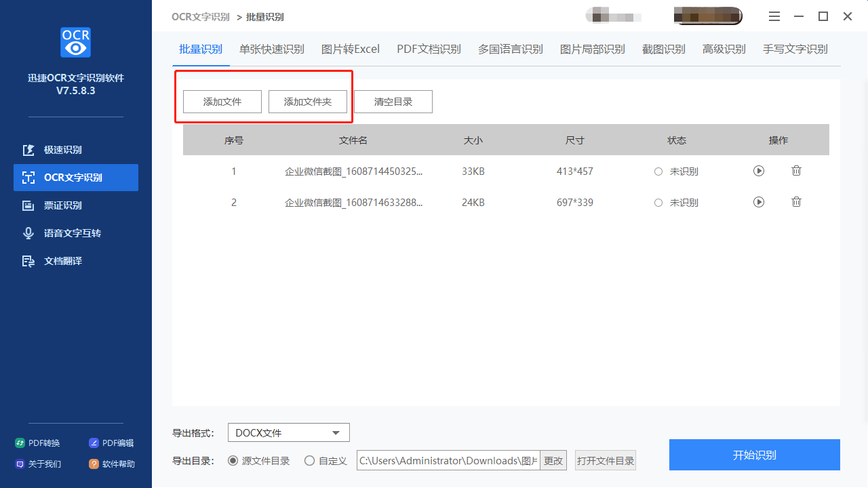Switch to 图片转Excel tab
This screenshot has height=488, width=868.
coord(351,49)
